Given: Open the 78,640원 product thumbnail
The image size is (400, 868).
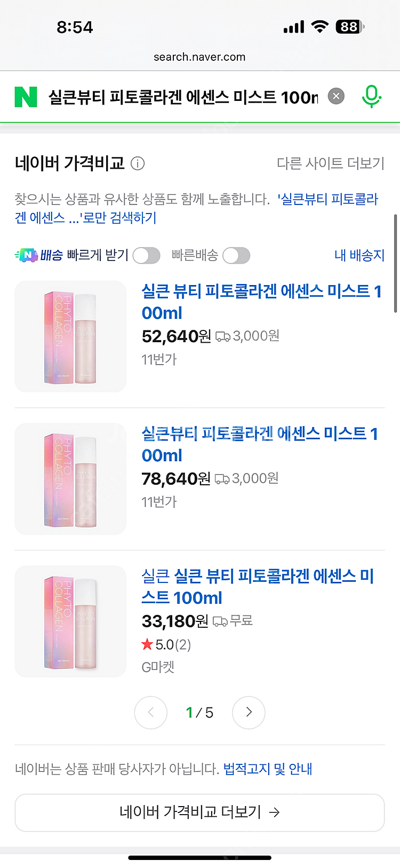Looking at the screenshot, I should tap(70, 479).
